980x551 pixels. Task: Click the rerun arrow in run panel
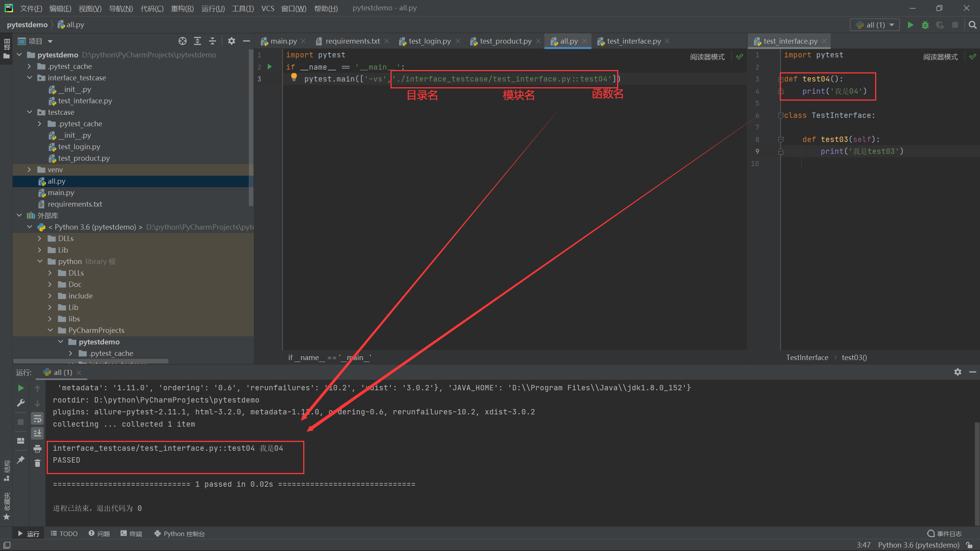pos(21,388)
